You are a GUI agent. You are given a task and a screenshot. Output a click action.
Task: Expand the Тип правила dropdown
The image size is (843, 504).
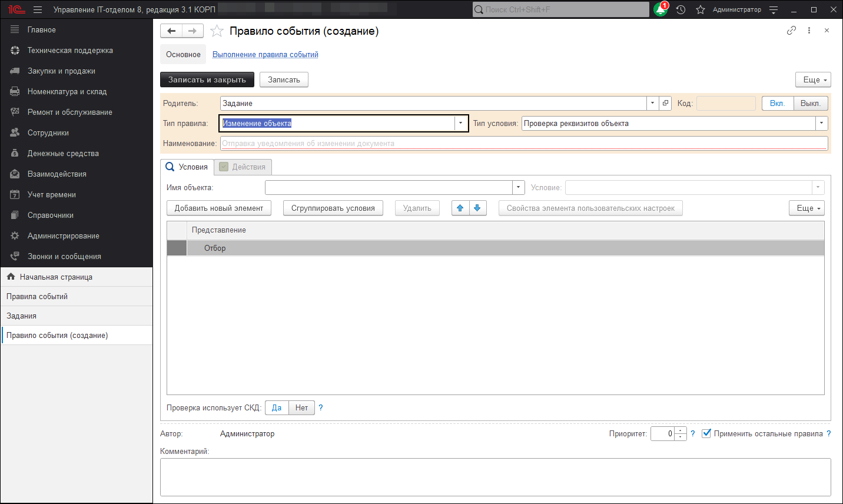[460, 123]
